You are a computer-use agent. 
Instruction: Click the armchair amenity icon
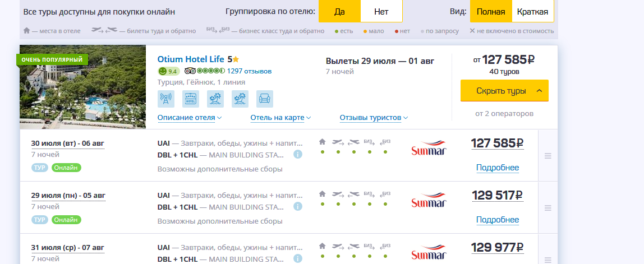point(265,99)
